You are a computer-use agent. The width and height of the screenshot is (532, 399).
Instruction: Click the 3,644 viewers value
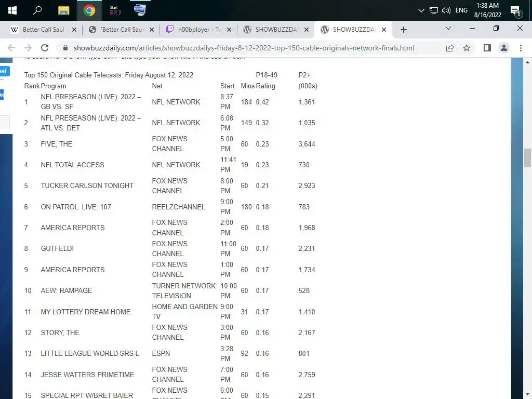tap(307, 144)
